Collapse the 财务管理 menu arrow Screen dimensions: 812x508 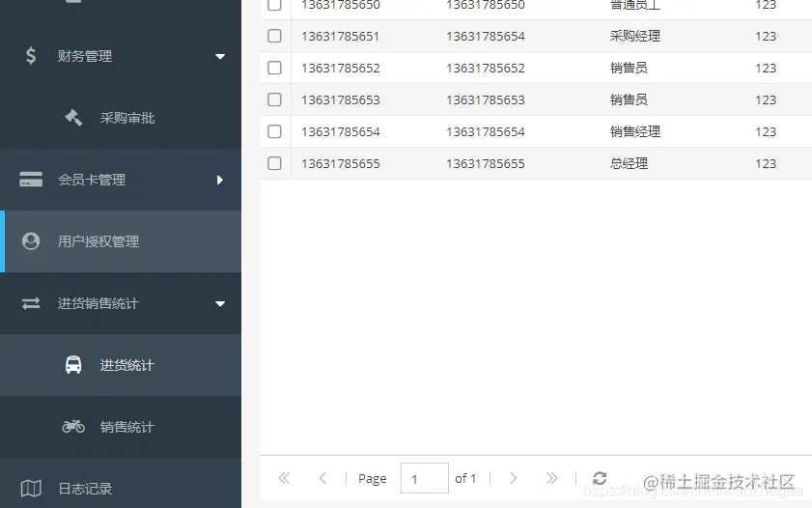(x=220, y=56)
